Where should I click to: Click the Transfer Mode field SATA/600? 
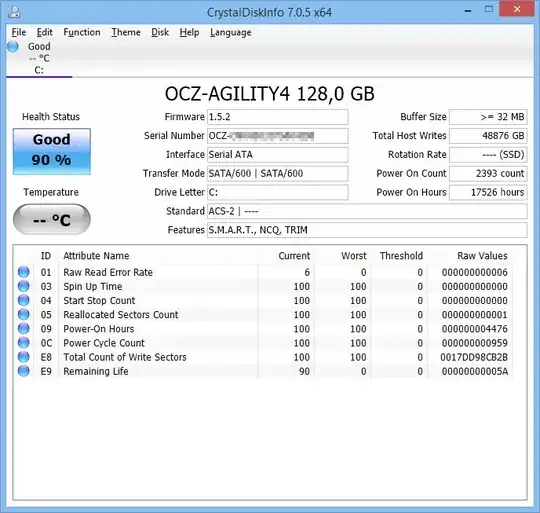278,174
